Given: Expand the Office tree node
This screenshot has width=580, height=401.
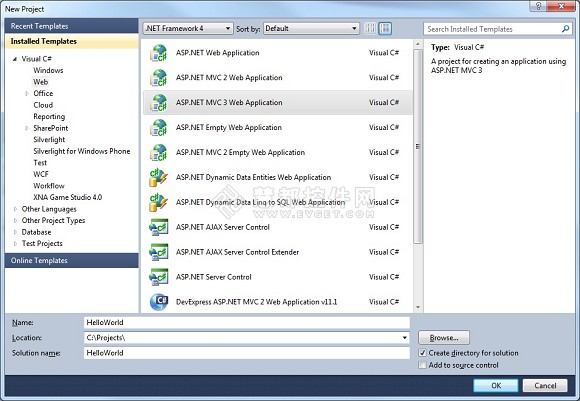Looking at the screenshot, I should [27, 94].
